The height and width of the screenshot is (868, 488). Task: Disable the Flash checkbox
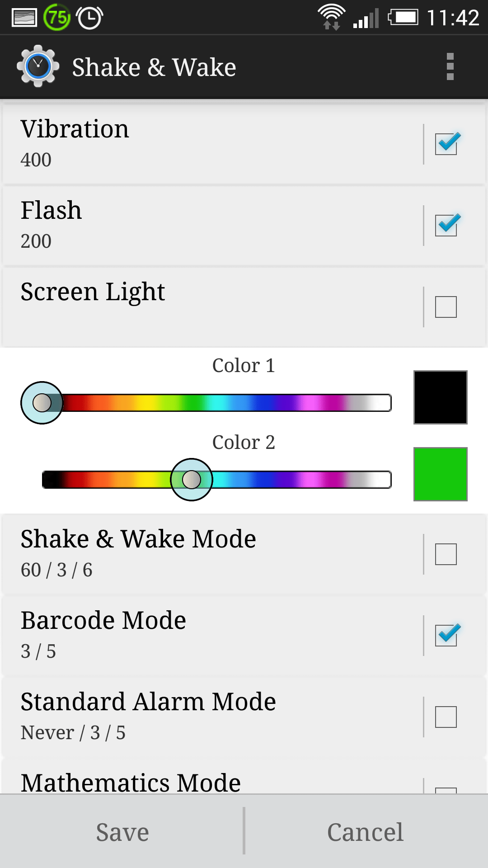click(446, 226)
